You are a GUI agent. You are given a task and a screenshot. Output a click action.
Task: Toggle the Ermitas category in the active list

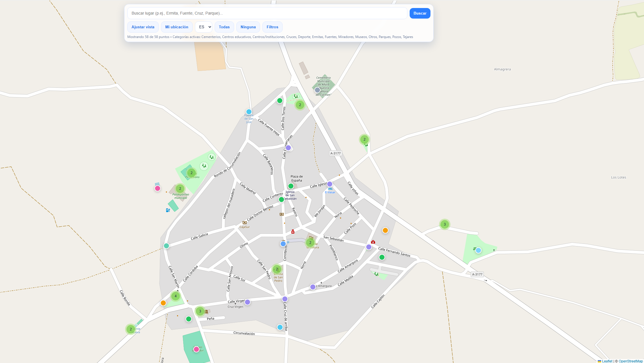(x=317, y=37)
